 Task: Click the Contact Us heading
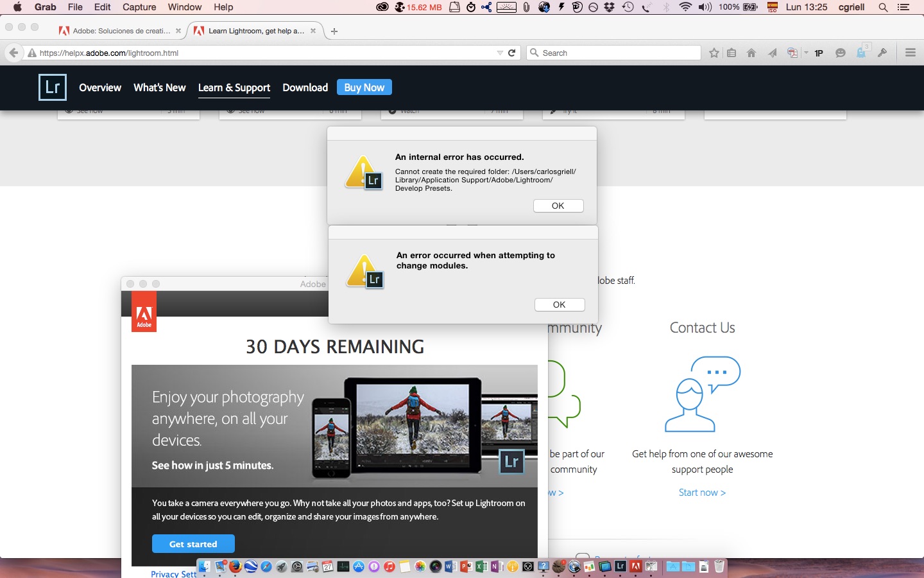[702, 328]
